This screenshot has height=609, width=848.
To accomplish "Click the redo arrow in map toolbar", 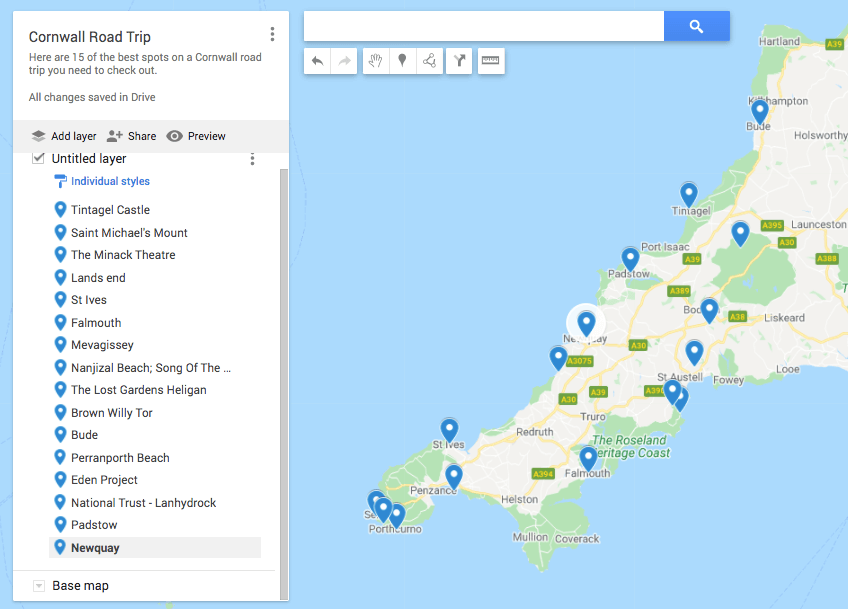I will (344, 61).
